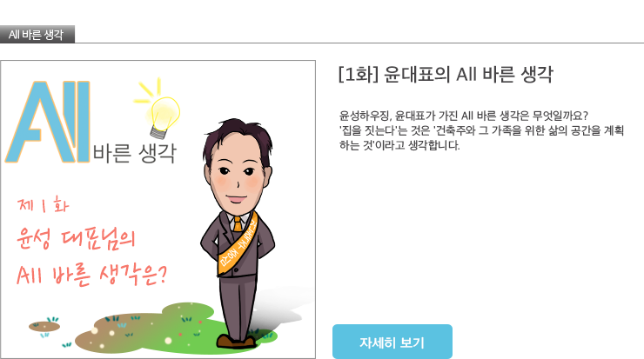This screenshot has width=644, height=359.
Task: Click the handwritten 윤성 대표님의 text
Action: 76,239
